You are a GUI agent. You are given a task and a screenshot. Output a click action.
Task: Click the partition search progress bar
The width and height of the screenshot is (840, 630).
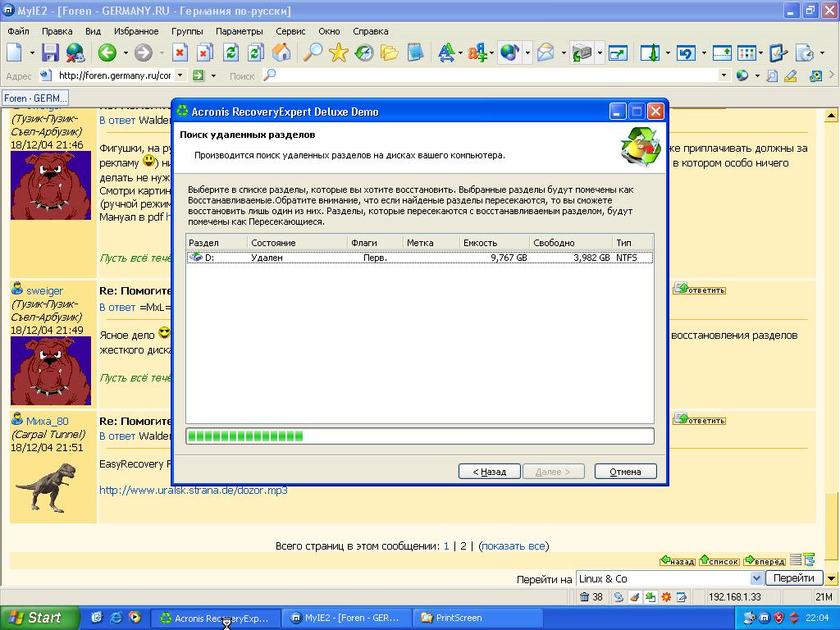(x=420, y=436)
